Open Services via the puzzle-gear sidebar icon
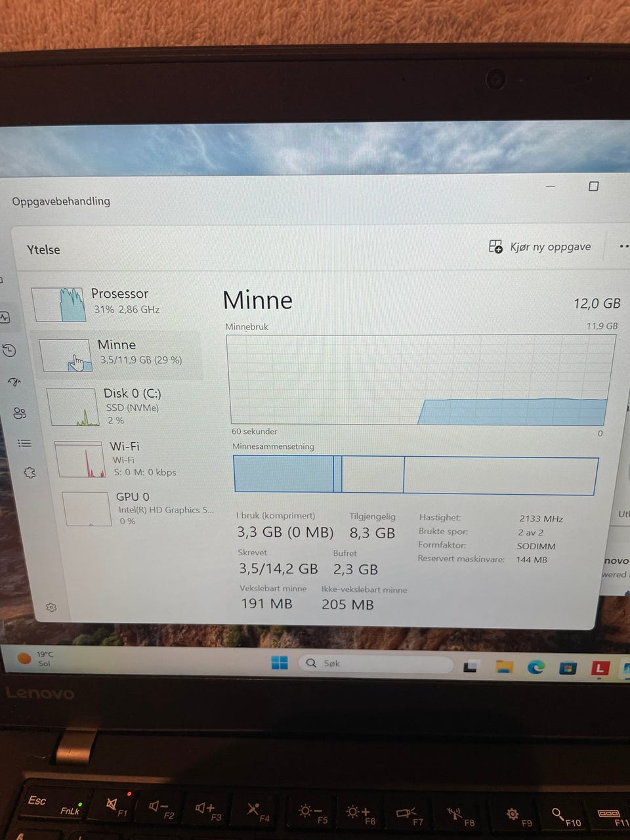This screenshot has width=630, height=840. [x=30, y=472]
